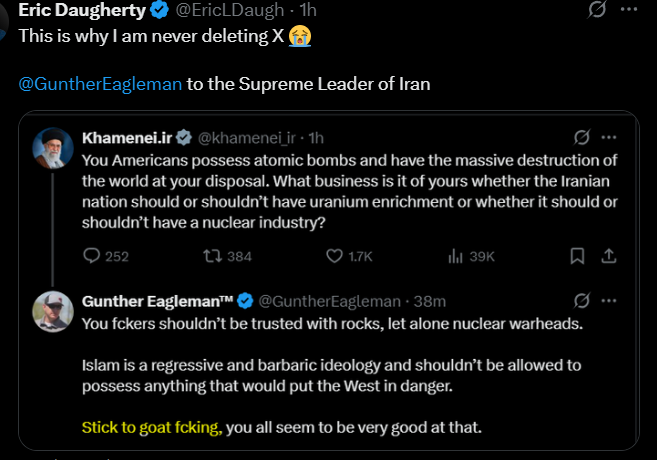Click Grok icon on Eric Daugherty's post
657x460 pixels.
coord(597,12)
